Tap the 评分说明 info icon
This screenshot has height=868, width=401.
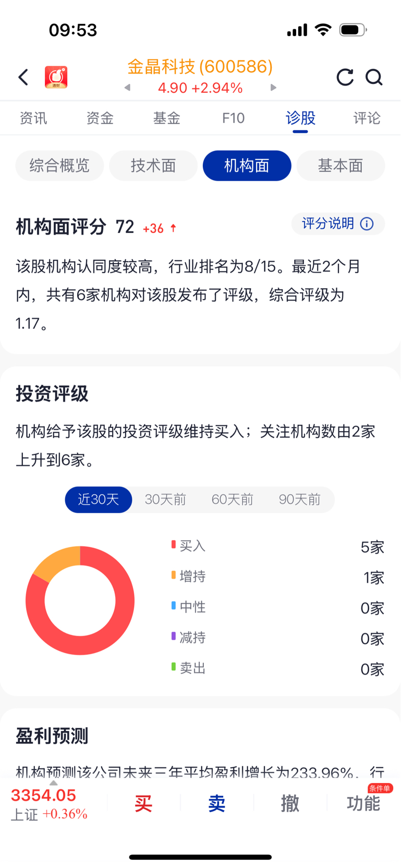367,224
